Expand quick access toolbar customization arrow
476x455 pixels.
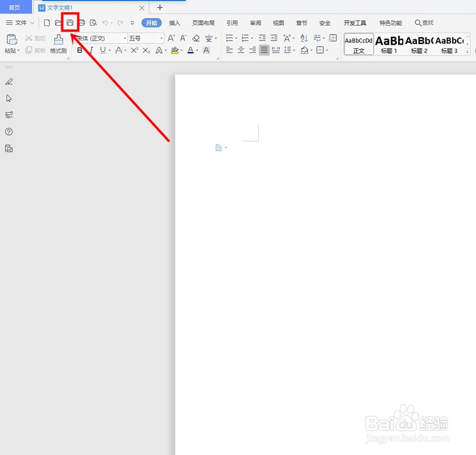[x=132, y=23]
